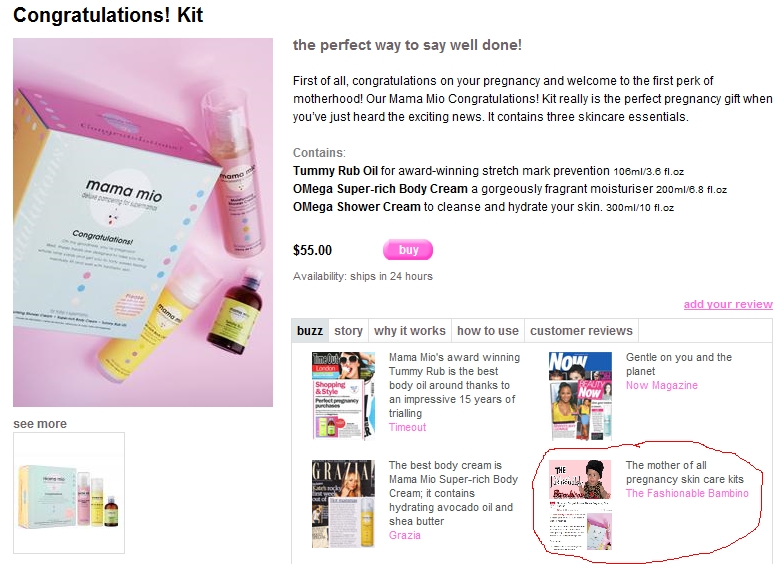Open the Now Magazine source link
Viewport: 782px width, 564px height.
click(662, 385)
